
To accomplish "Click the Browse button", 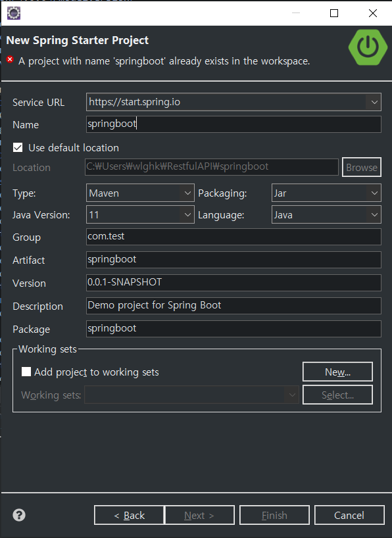I will (x=362, y=167).
